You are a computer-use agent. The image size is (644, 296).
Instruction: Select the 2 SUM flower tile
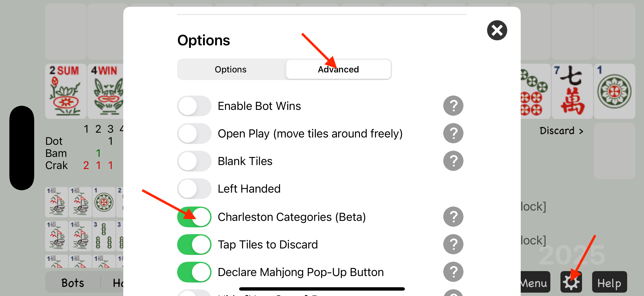pos(66,91)
